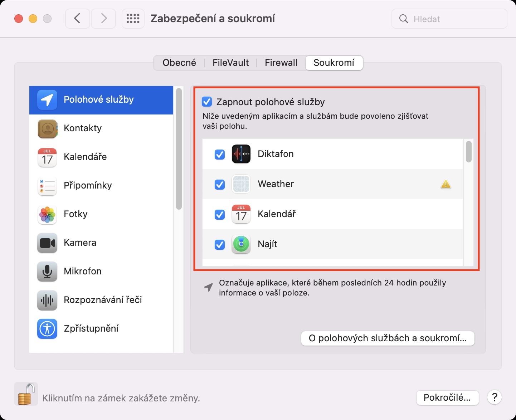Toggle Zapnout polohové služby checkbox
The image size is (516, 420).
[x=207, y=102]
